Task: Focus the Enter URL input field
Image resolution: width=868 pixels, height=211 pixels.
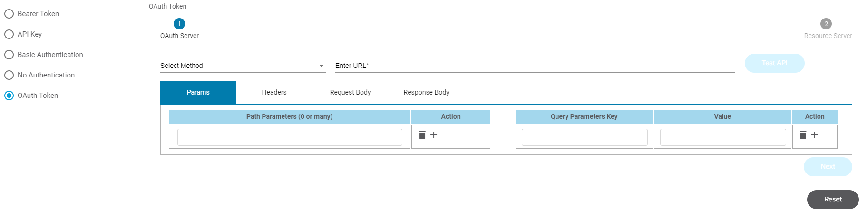Action: (535, 66)
